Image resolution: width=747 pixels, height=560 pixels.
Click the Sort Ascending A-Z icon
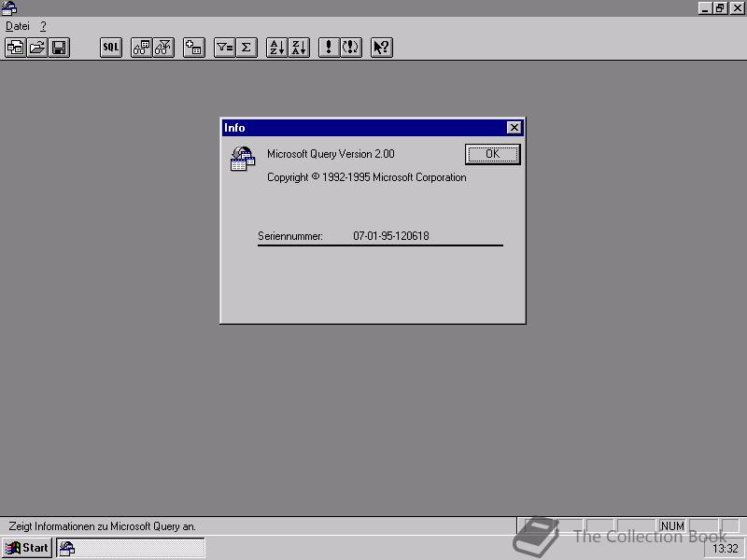[277, 48]
